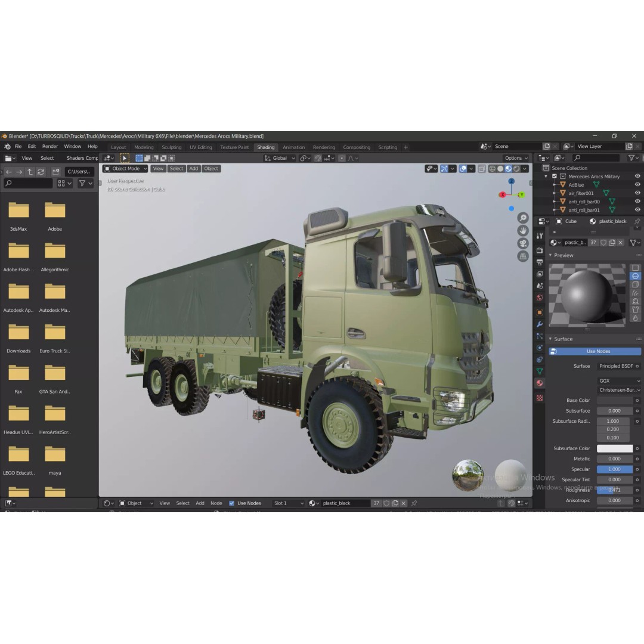Screen dimensions: 644x644
Task: Open the viewport Object menu button
Action: pyautogui.click(x=211, y=168)
